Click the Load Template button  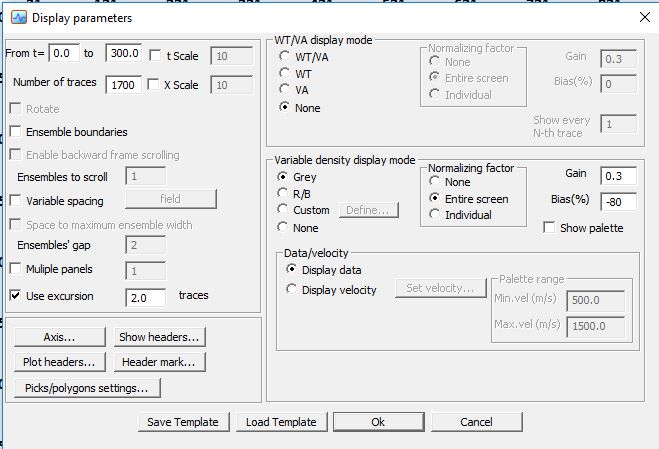pyautogui.click(x=282, y=422)
